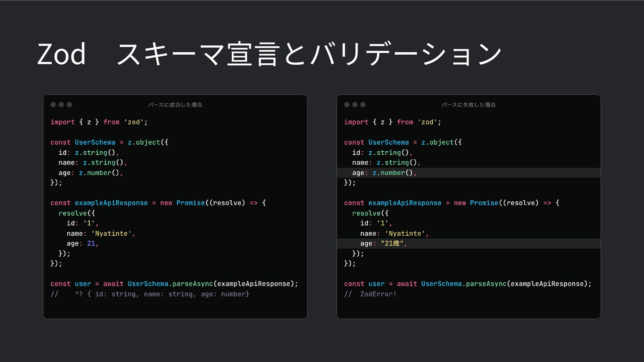The width and height of the screenshot is (644, 362).
Task: Click "const exampleApiResponse" line in the 失敗 window
Action: [451, 203]
